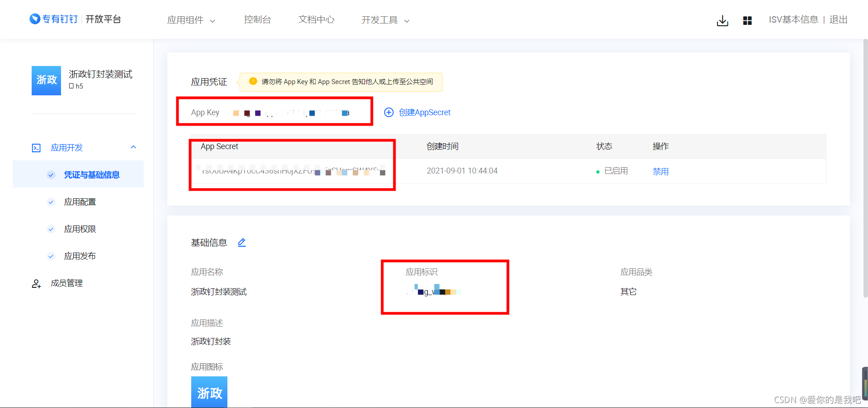Click the 应用品类 label
The height and width of the screenshot is (408, 868).
click(636, 272)
